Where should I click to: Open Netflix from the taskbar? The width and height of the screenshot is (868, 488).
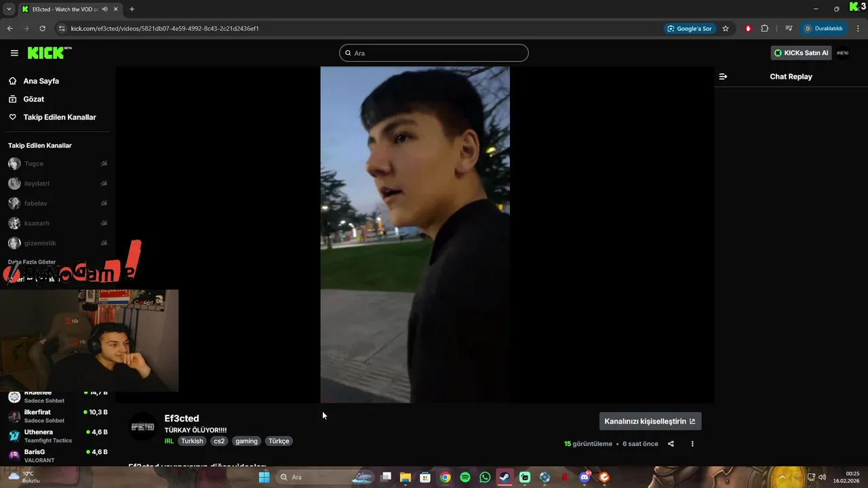click(x=564, y=477)
